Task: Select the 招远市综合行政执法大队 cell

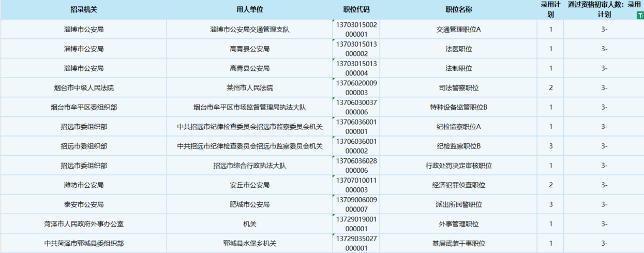Action: tap(249, 166)
